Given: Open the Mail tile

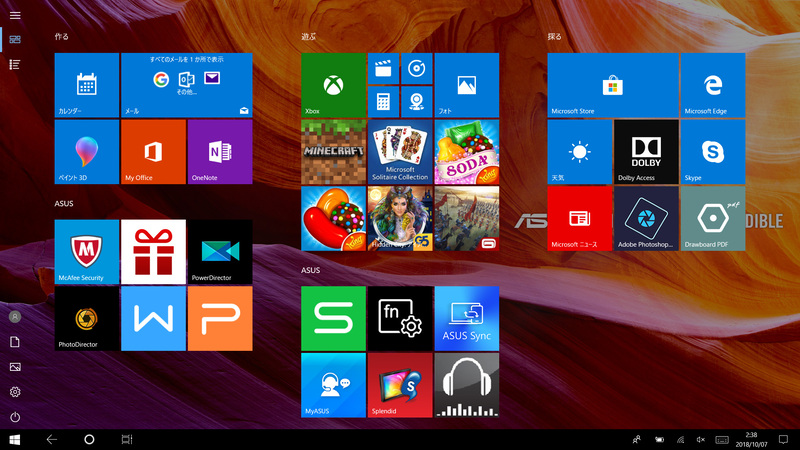Looking at the screenshot, I should (187, 85).
